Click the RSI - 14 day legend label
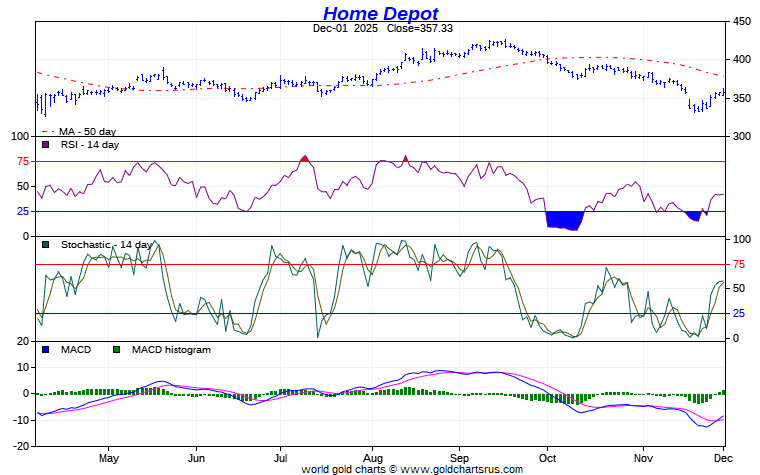 pos(89,145)
